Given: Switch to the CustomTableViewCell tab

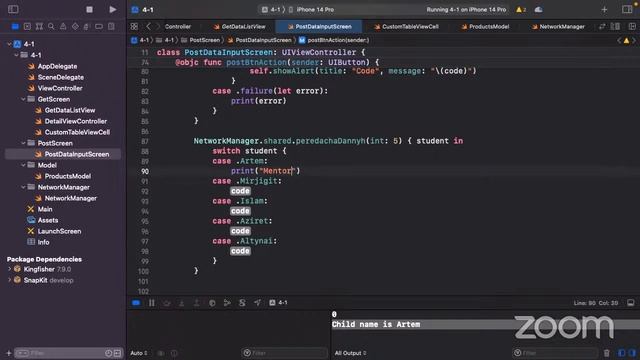Looking at the screenshot, I should point(407,27).
